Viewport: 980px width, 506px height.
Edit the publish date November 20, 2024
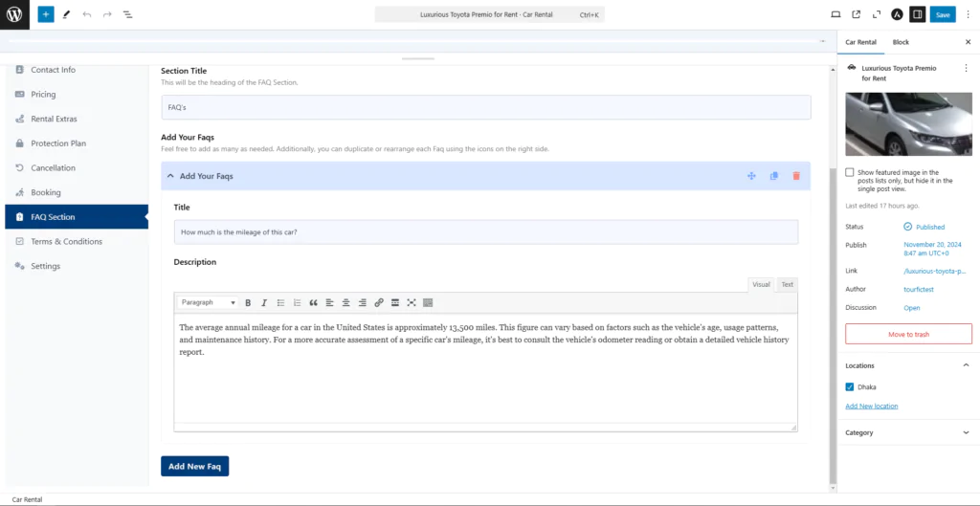[932, 249]
